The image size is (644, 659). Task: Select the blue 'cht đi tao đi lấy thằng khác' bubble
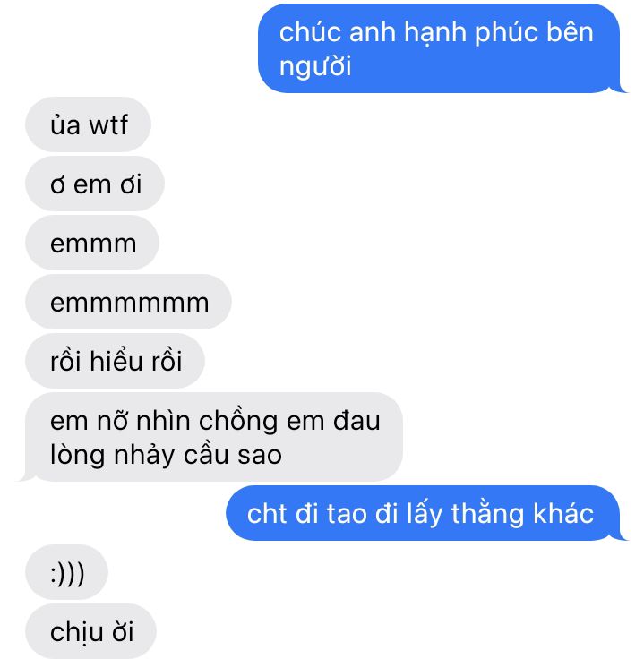coord(424,513)
